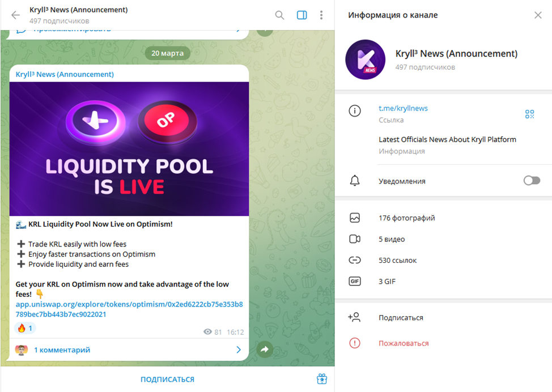Click the 81 views counter
552x392 pixels.
[213, 332]
